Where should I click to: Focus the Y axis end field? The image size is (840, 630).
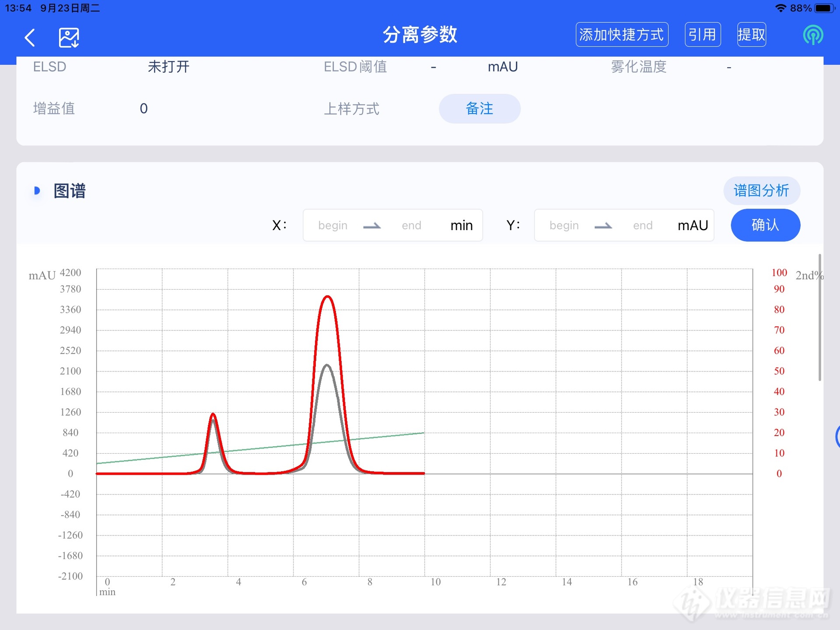pos(642,225)
